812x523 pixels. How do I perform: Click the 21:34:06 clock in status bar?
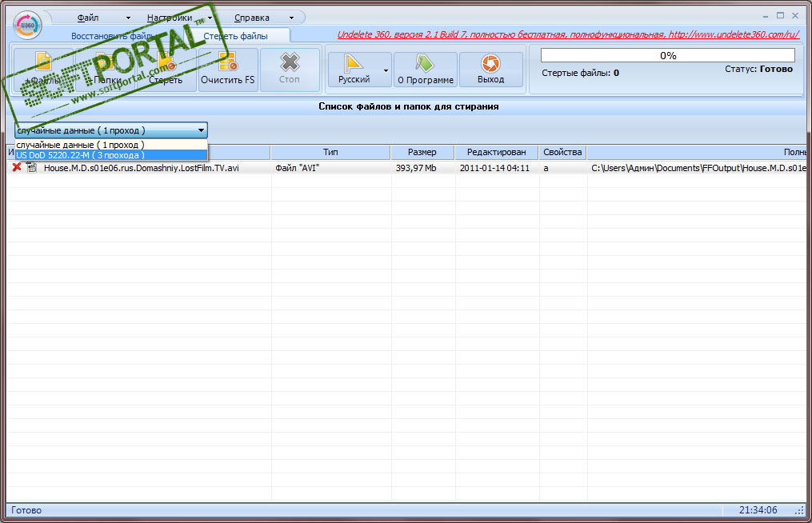click(758, 510)
